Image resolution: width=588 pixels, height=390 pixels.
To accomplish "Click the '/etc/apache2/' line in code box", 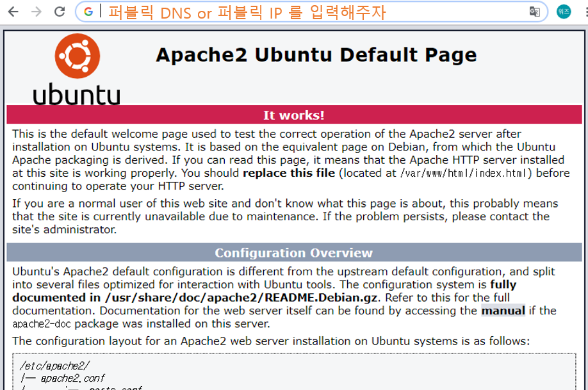I will click(54, 366).
